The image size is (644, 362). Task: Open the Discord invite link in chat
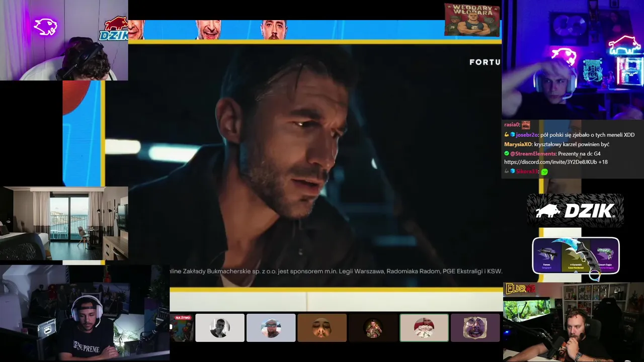pos(550,162)
